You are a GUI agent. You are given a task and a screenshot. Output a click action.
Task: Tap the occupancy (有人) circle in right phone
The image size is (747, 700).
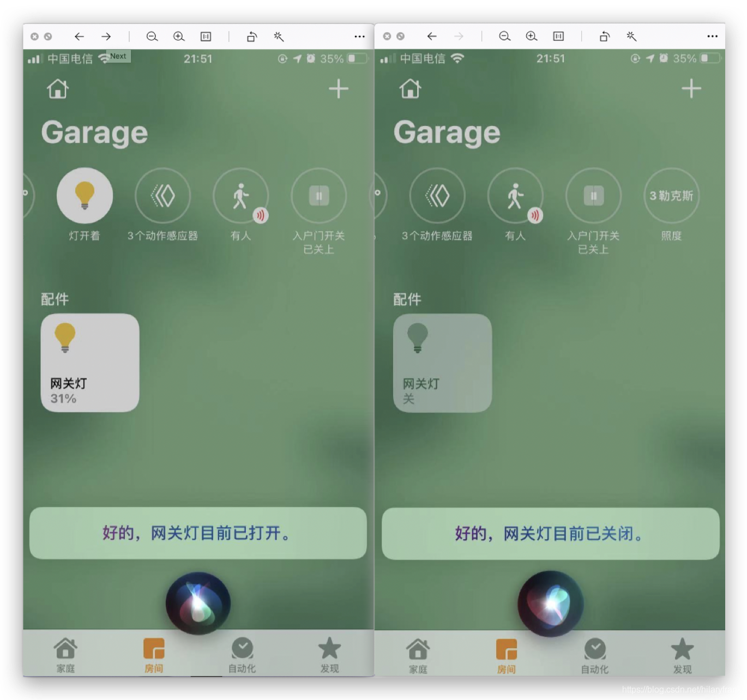[x=515, y=195]
